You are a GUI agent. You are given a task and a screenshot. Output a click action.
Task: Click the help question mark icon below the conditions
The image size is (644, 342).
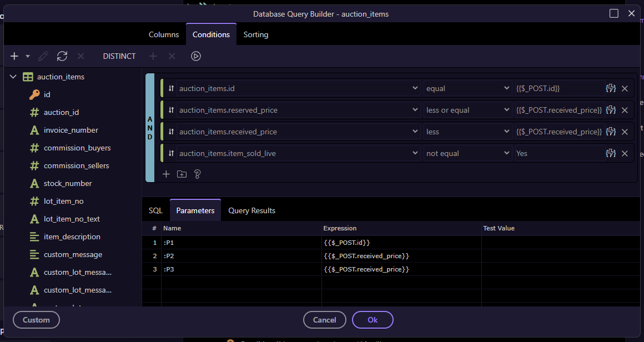(197, 174)
